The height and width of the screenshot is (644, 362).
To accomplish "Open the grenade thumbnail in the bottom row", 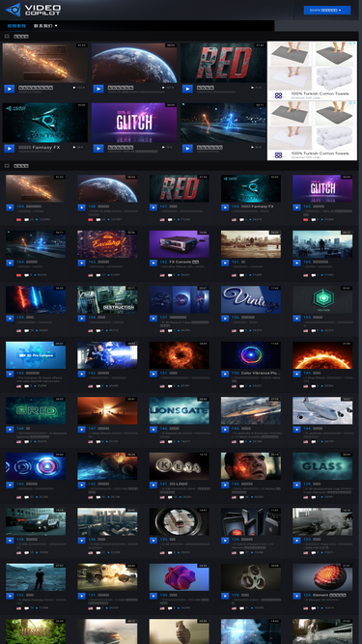I will 179,631.
